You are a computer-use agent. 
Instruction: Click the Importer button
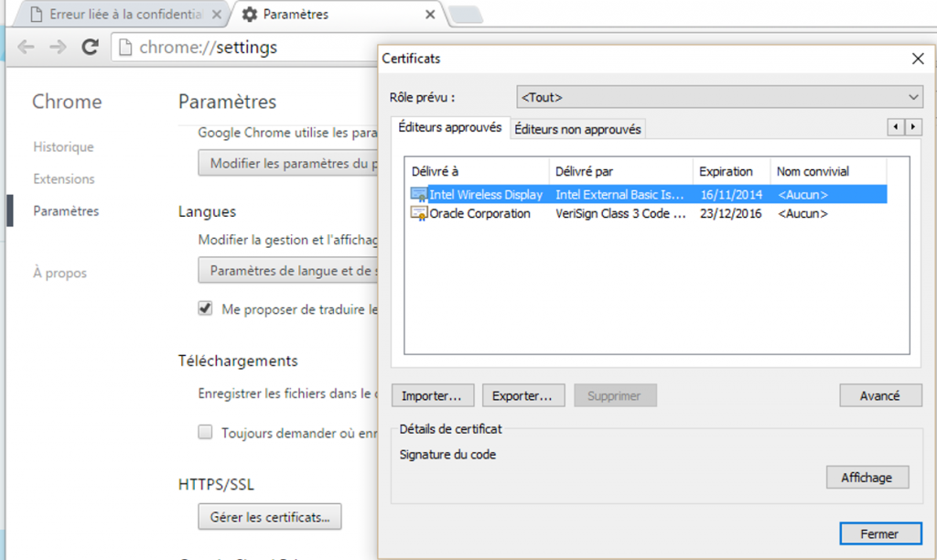(432, 395)
